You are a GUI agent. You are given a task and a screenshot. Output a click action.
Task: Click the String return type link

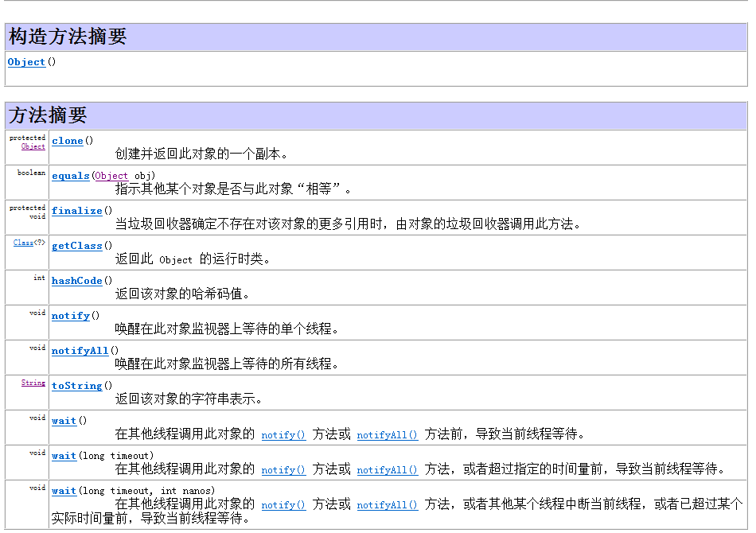point(32,383)
